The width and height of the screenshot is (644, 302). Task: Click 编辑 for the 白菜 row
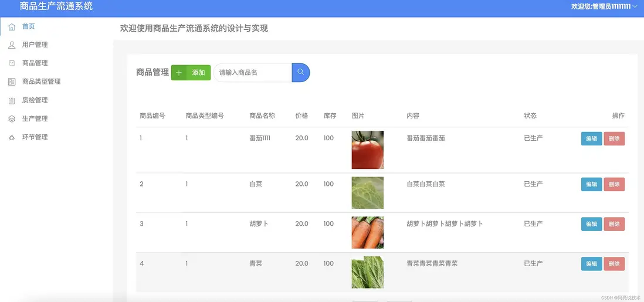[591, 184]
